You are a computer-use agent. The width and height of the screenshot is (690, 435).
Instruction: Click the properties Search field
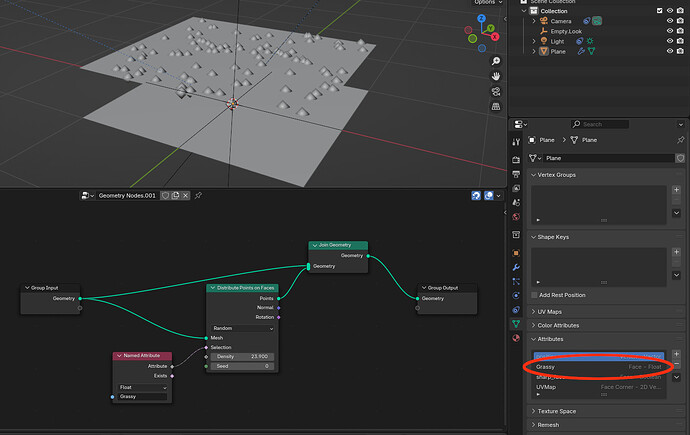click(600, 124)
